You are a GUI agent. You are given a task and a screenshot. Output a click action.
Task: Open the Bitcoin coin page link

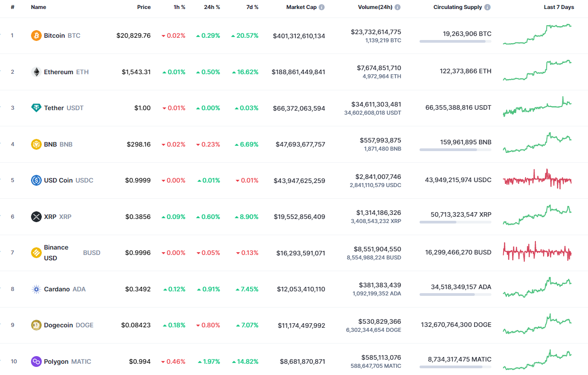54,36
